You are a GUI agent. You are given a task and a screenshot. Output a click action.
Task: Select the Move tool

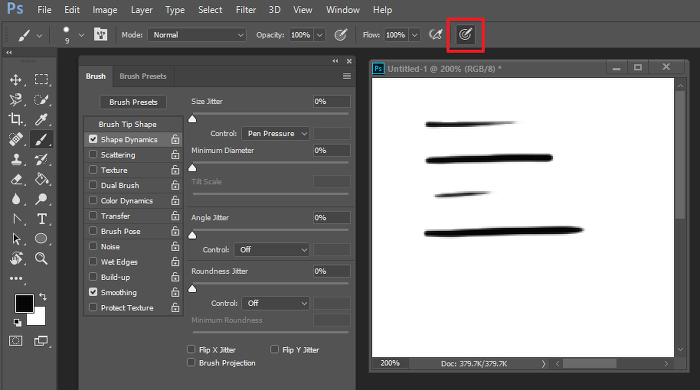[16, 80]
